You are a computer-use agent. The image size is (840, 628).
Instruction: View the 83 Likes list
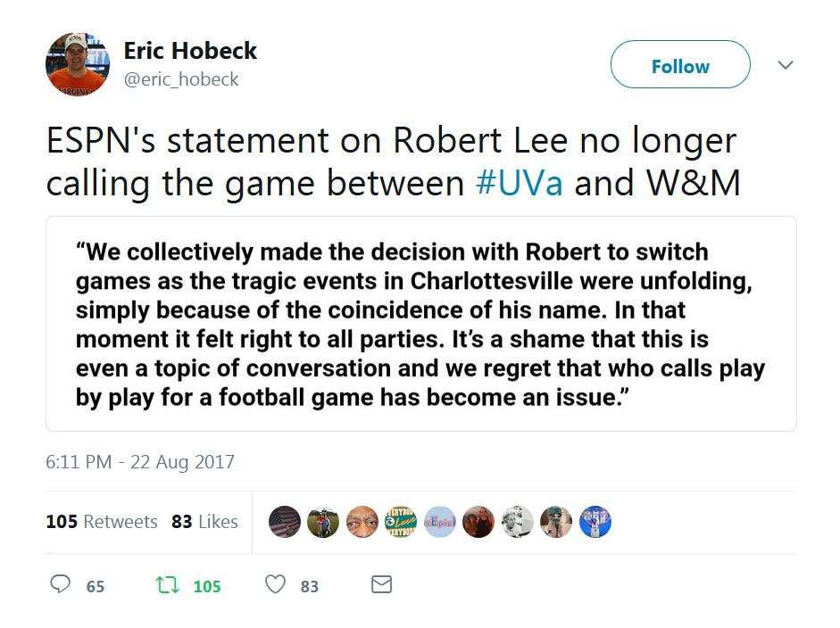click(204, 522)
